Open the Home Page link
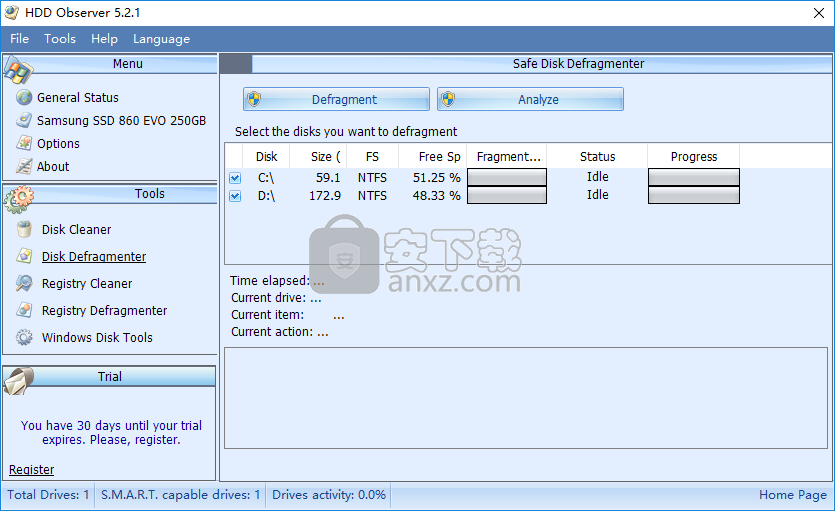Screen dimensions: 835x511 (x=793, y=494)
